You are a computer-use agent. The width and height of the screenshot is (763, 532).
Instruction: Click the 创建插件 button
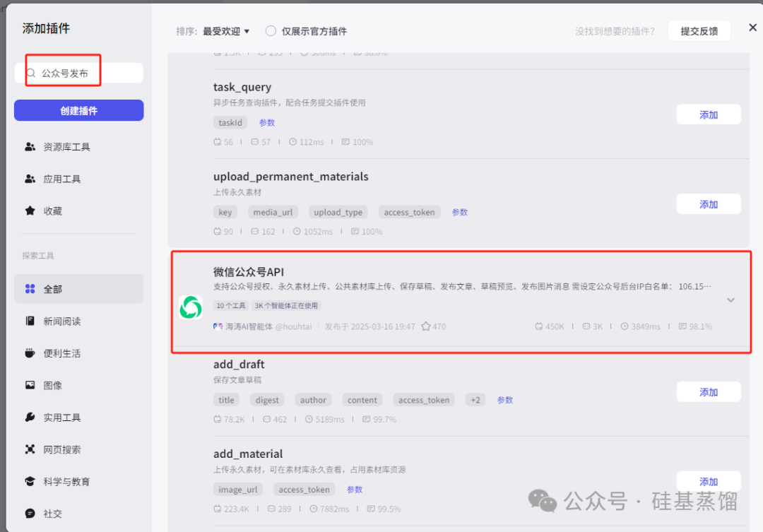click(x=79, y=110)
